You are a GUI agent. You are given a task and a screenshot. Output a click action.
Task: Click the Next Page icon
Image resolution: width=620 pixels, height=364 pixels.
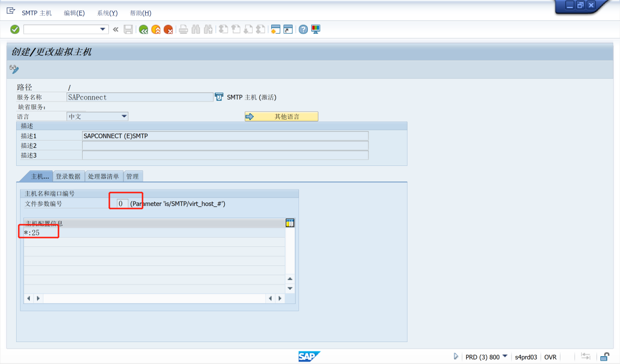[x=248, y=29]
